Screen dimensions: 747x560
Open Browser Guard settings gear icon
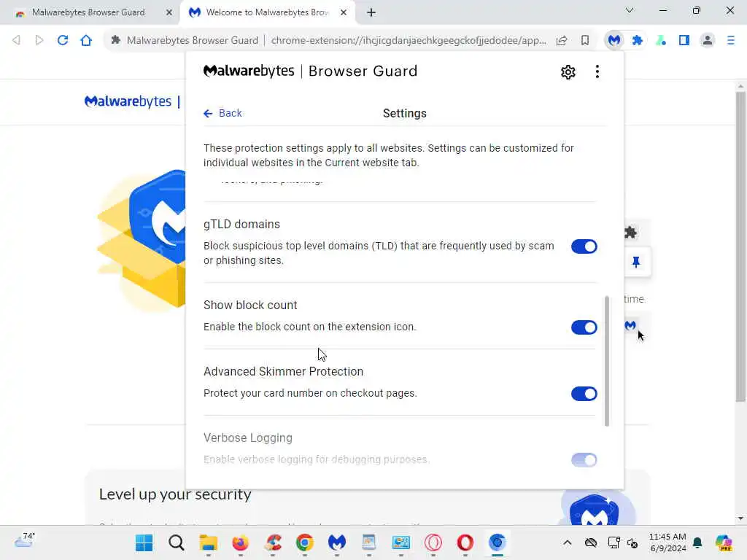click(568, 72)
